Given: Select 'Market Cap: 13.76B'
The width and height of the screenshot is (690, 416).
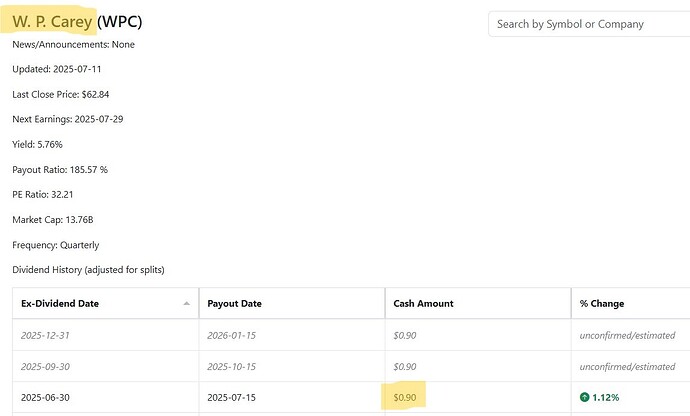Looking at the screenshot, I should pos(53,220).
